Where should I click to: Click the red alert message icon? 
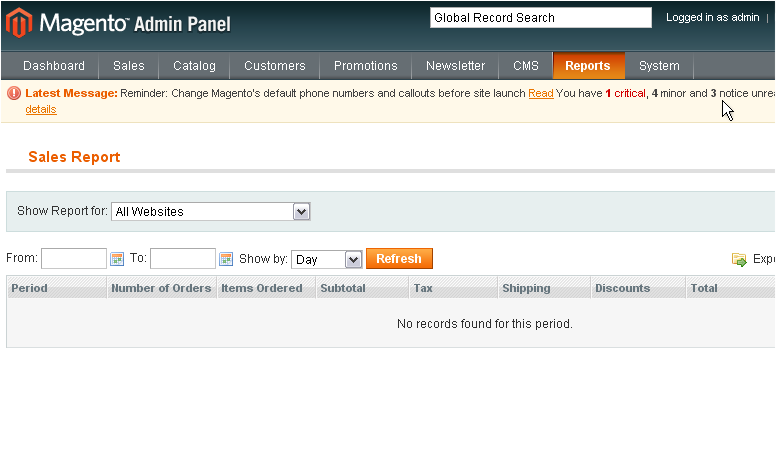pos(14,93)
